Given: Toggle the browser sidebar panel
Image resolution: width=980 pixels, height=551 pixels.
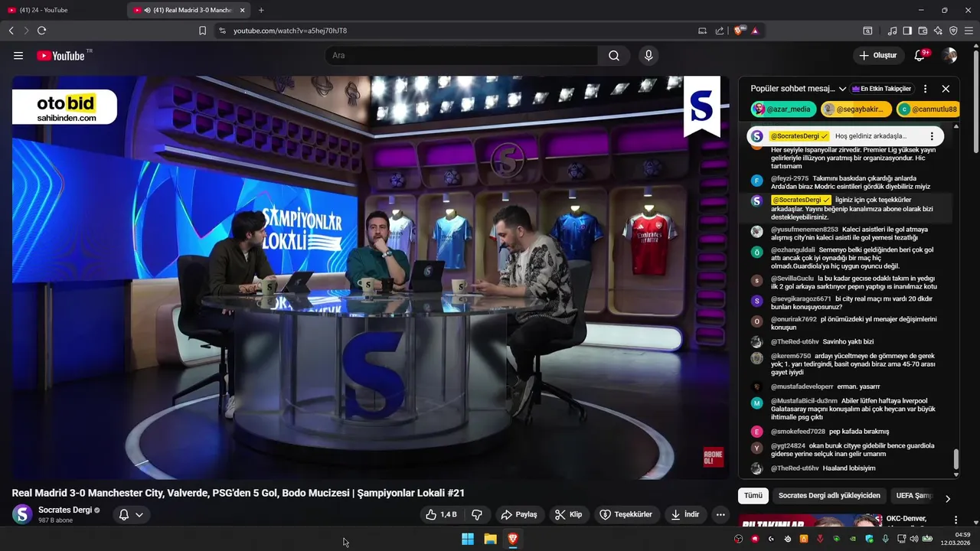Looking at the screenshot, I should tap(907, 31).
